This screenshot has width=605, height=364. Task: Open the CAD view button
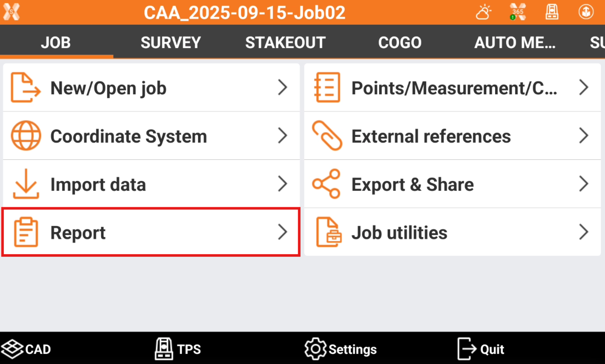pos(27,349)
